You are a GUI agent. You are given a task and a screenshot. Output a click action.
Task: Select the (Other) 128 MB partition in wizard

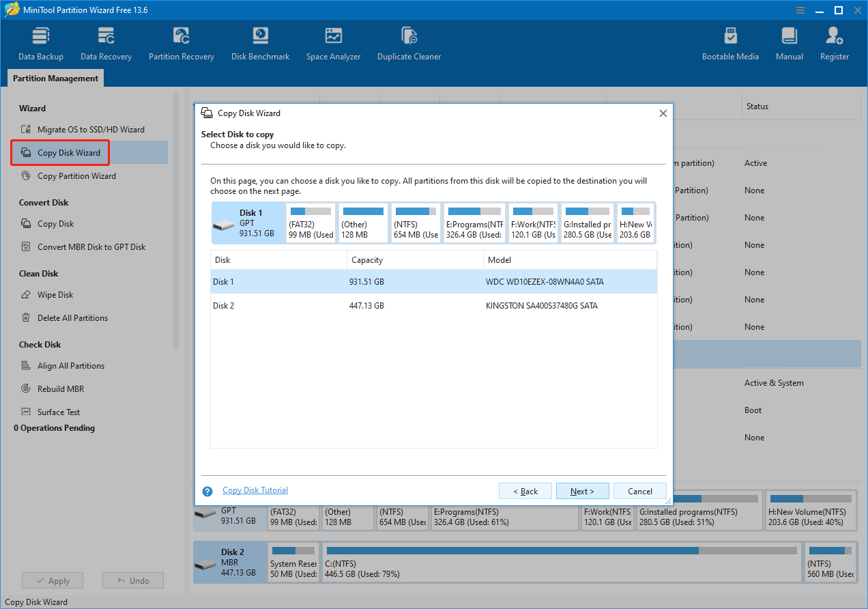coord(363,223)
